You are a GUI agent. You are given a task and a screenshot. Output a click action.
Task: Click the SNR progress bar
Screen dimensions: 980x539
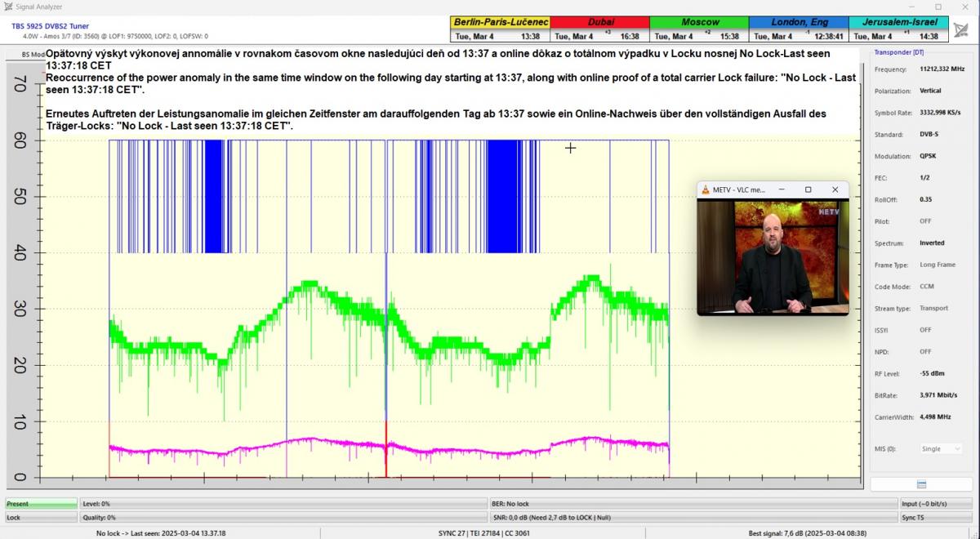coord(693,517)
